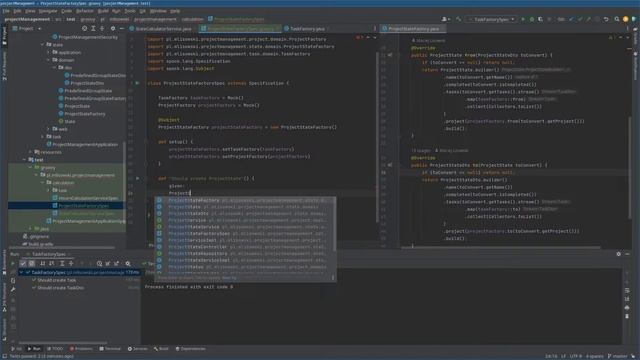Toggle Show Passed tests checkmark button
Viewport: 640px width, 360px height.
(x=23, y=264)
